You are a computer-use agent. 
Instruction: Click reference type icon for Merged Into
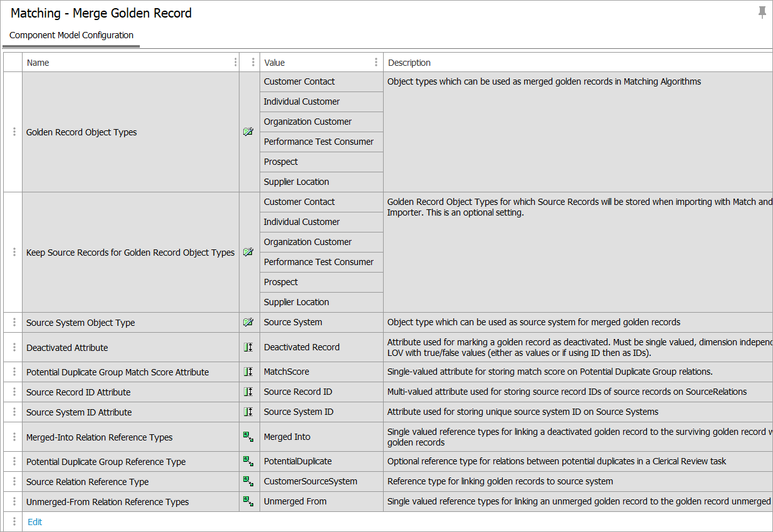point(248,437)
